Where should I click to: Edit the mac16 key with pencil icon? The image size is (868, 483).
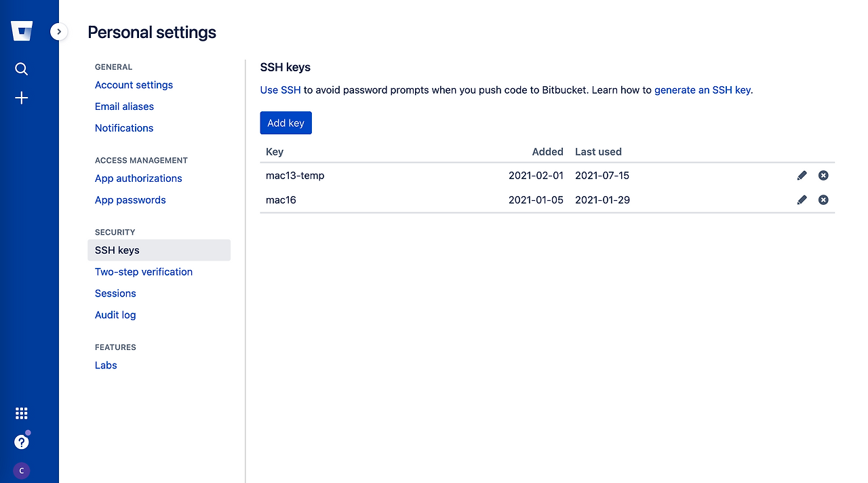click(x=802, y=200)
